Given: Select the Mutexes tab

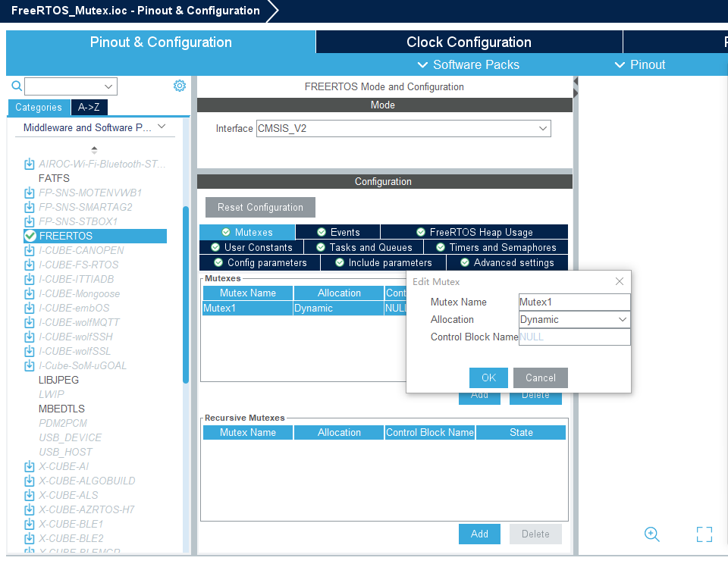Looking at the screenshot, I should 247,232.
